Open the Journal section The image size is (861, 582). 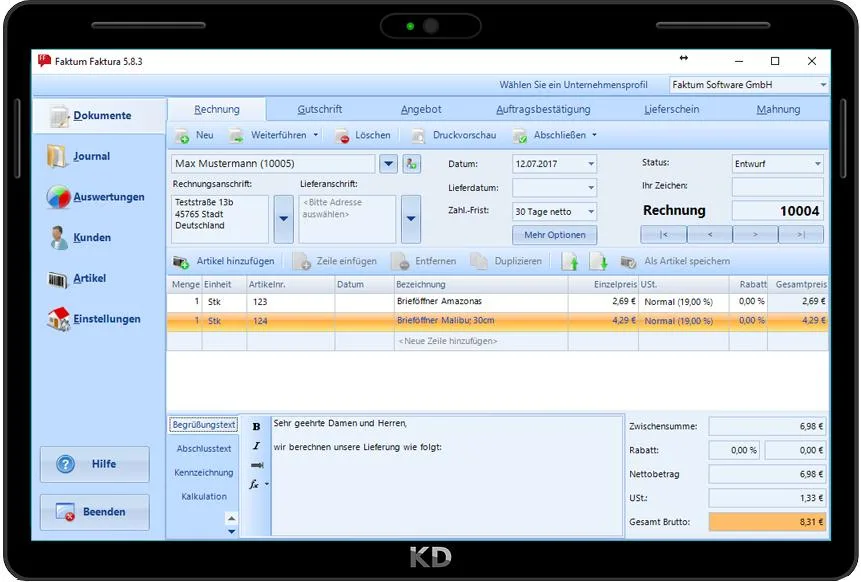(78, 156)
